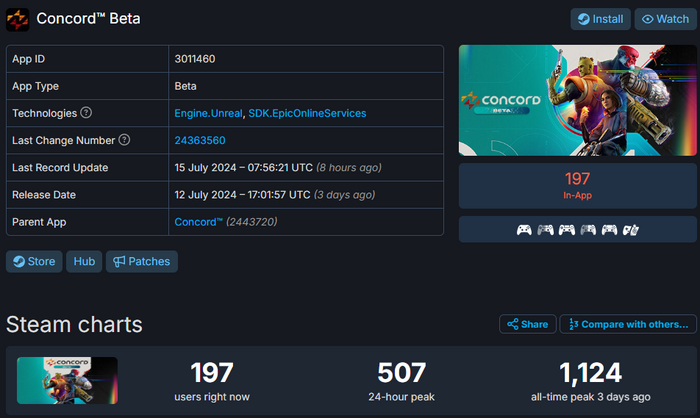Viewport: 700px width, 418px height.
Task: Follow the Concord parent app link
Action: coord(198,221)
